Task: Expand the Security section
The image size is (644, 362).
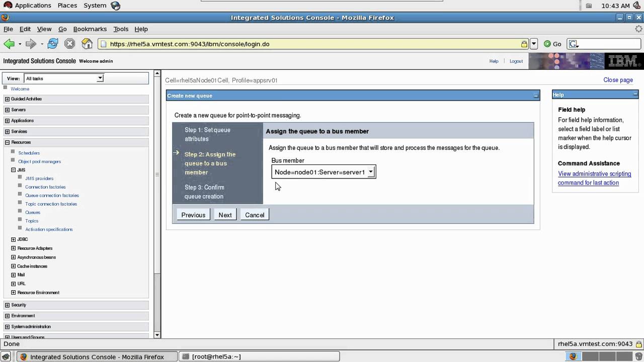Action: (7, 305)
